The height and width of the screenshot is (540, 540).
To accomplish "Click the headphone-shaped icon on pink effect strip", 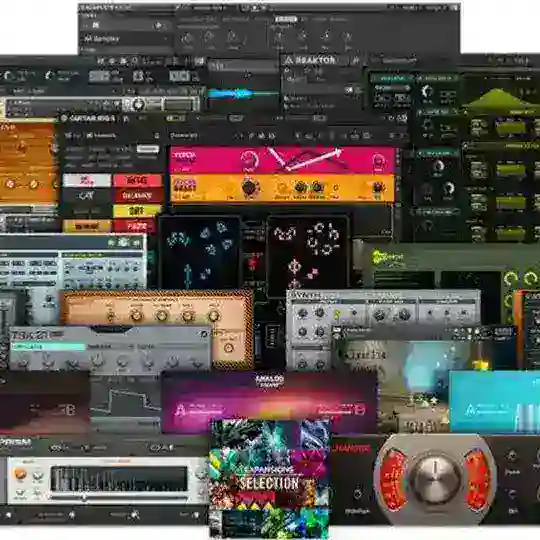I will pos(378,161).
